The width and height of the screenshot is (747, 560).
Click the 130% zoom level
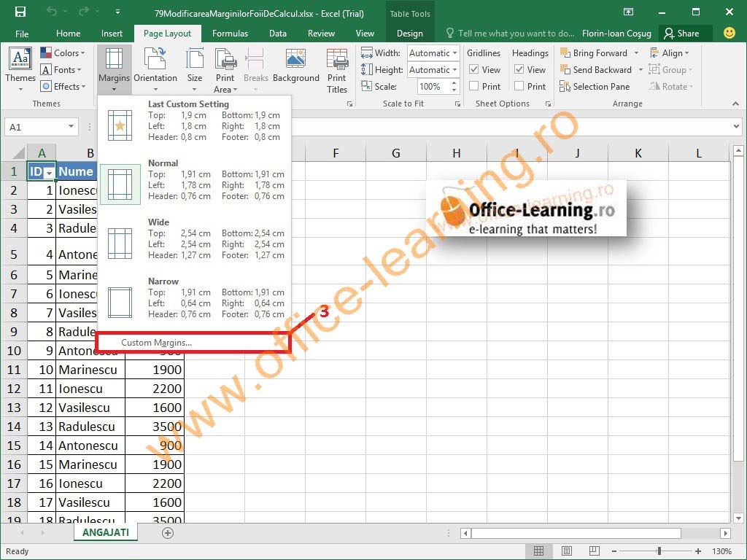721,551
